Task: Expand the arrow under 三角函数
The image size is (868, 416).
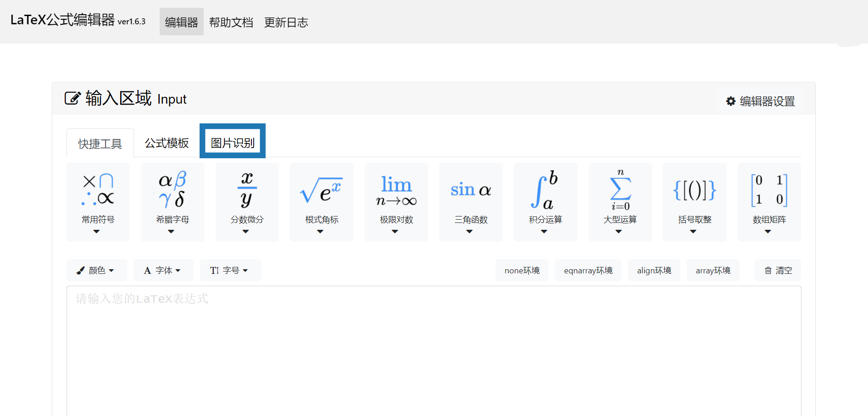Action: pyautogui.click(x=469, y=232)
